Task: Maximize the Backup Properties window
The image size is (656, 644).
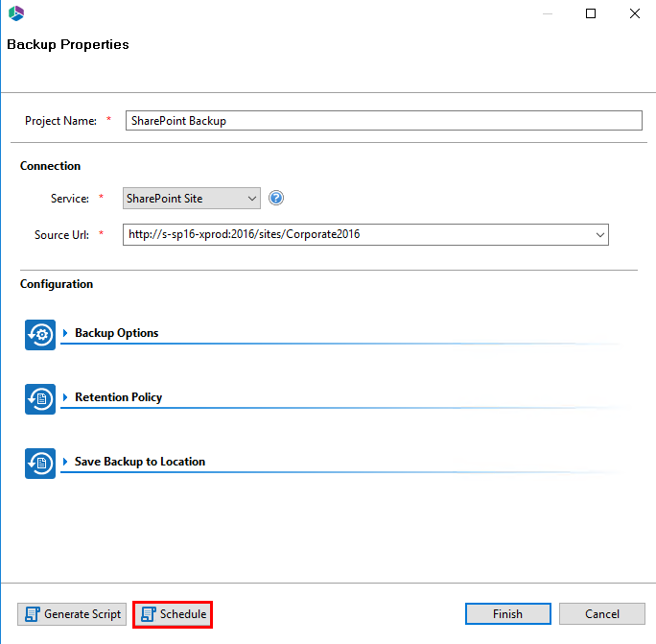Action: point(591,13)
